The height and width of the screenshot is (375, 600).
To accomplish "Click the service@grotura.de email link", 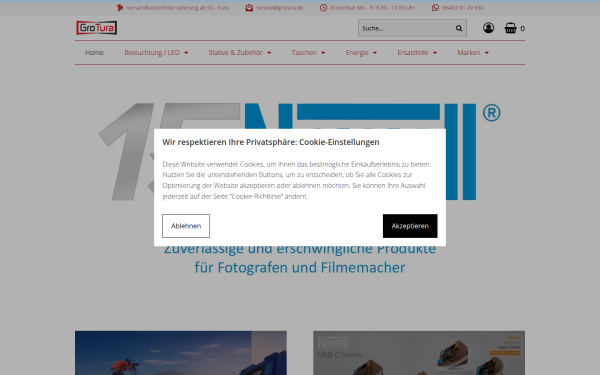I will coord(279,8).
